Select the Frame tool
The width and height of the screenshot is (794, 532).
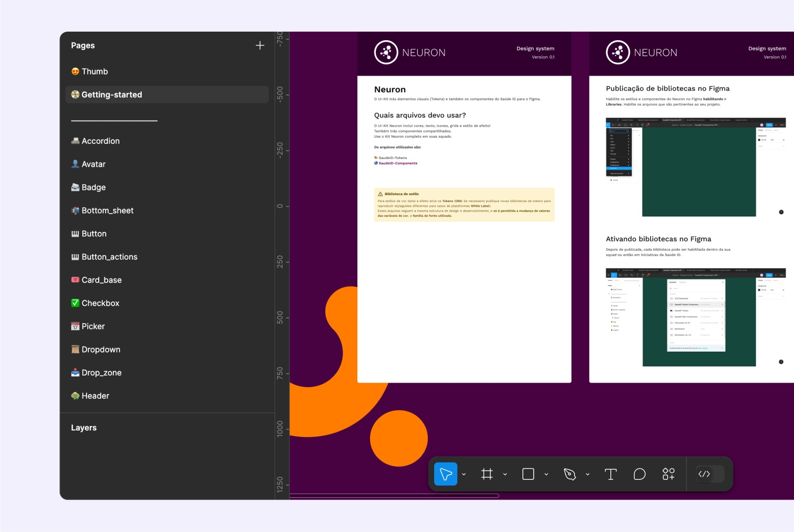tap(487, 474)
